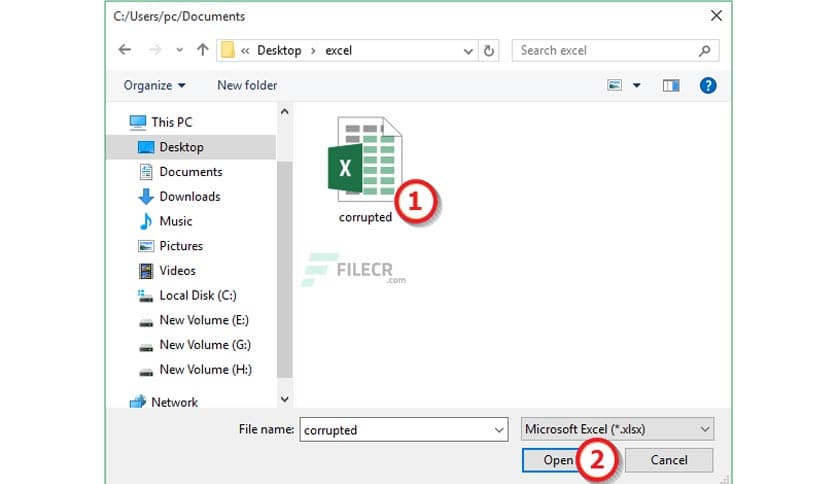This screenshot has width=836, height=484.
Task: Expand the address bar history dropdown
Action: [468, 51]
